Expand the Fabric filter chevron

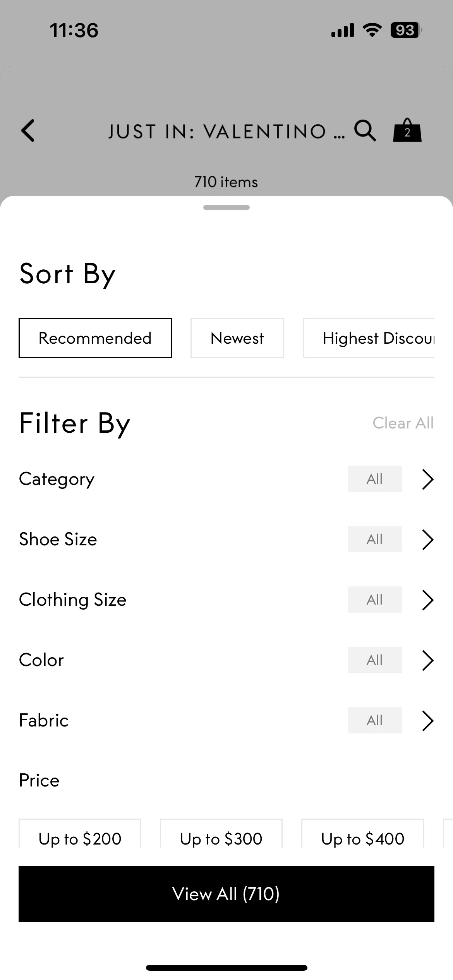(x=427, y=721)
